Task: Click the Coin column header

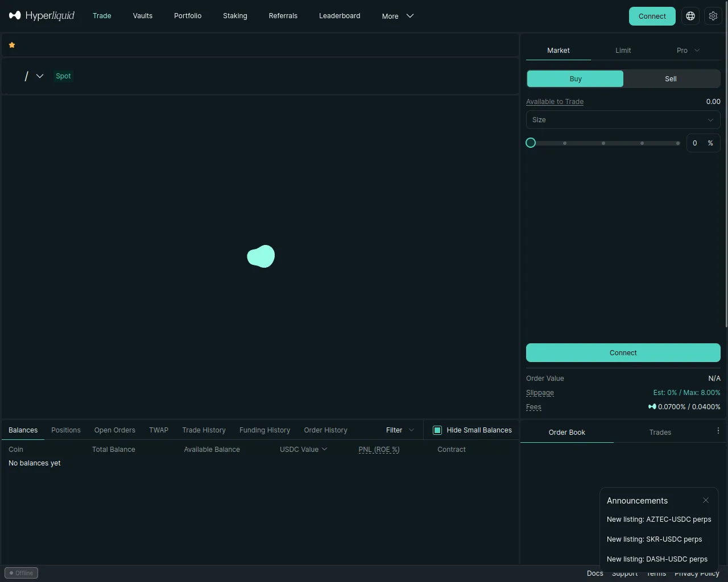Action: (x=16, y=449)
